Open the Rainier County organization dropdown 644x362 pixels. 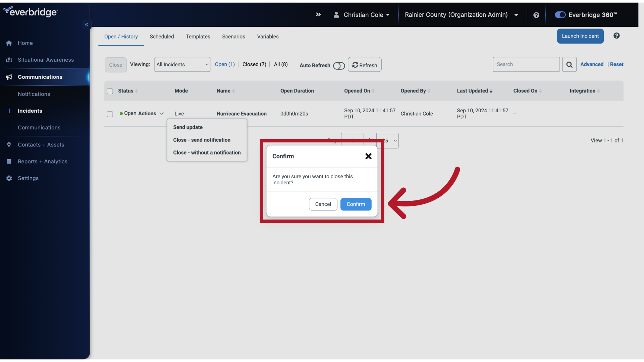pos(462,15)
